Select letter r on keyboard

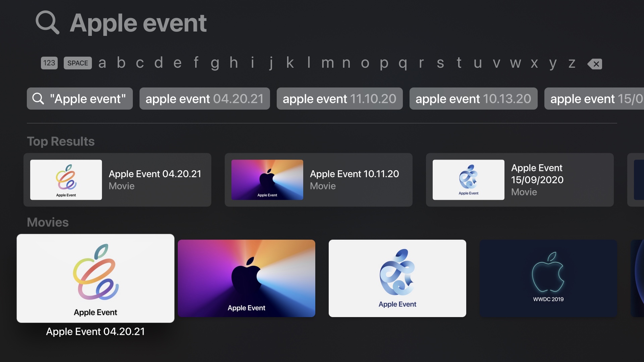[422, 63]
